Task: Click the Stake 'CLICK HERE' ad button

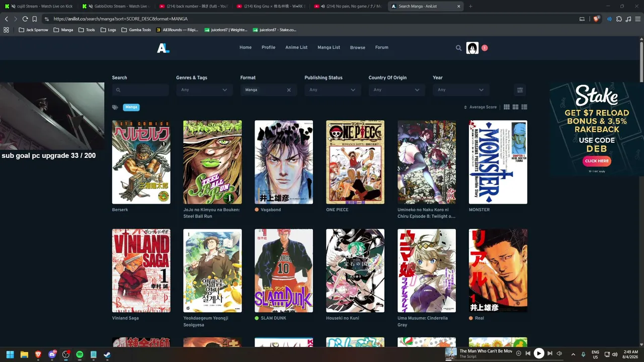Action: click(597, 161)
